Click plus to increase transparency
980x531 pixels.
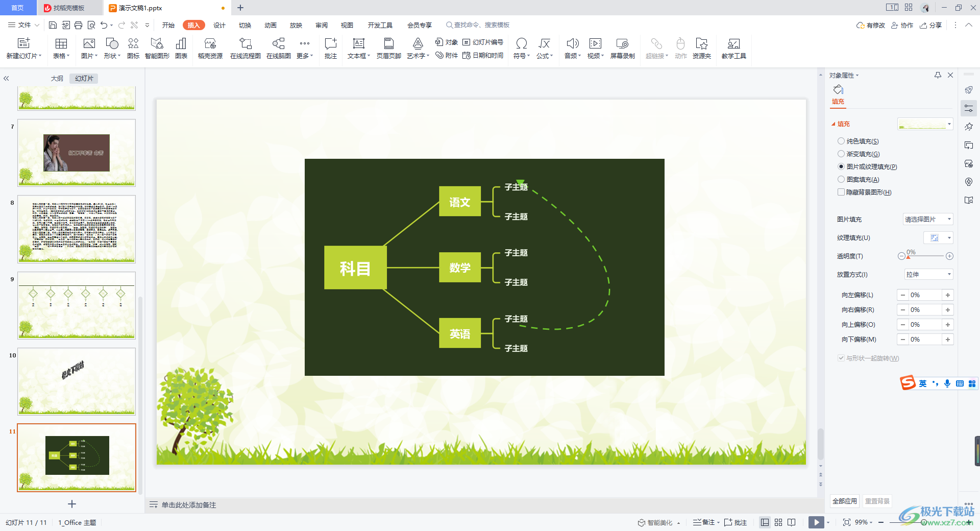point(949,256)
